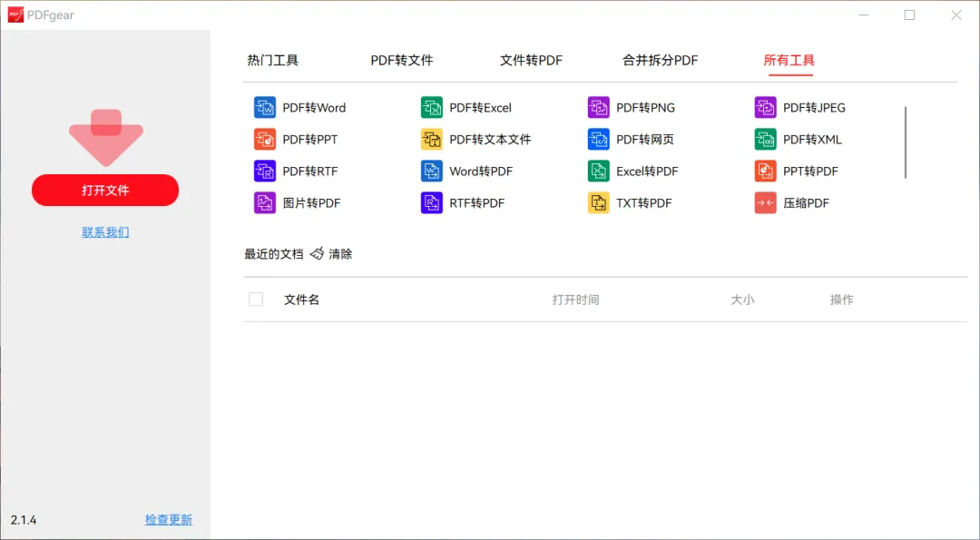980x540 pixels.
Task: Tick the select-all checkbox beside 文件名
Action: (256, 299)
